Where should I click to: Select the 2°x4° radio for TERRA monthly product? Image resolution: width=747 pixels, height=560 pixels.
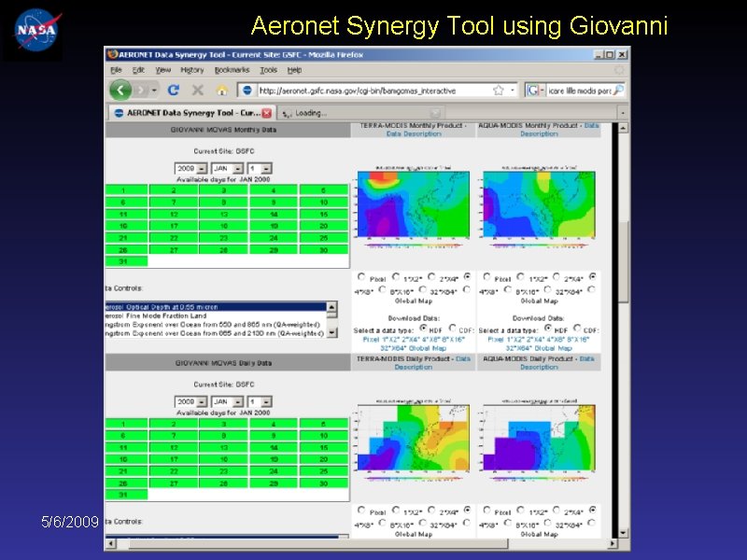(x=431, y=276)
